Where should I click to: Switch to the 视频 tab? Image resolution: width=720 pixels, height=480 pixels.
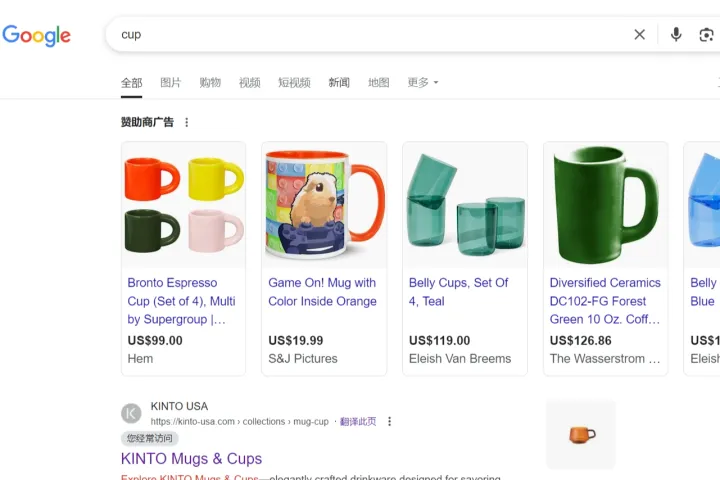pyautogui.click(x=250, y=83)
